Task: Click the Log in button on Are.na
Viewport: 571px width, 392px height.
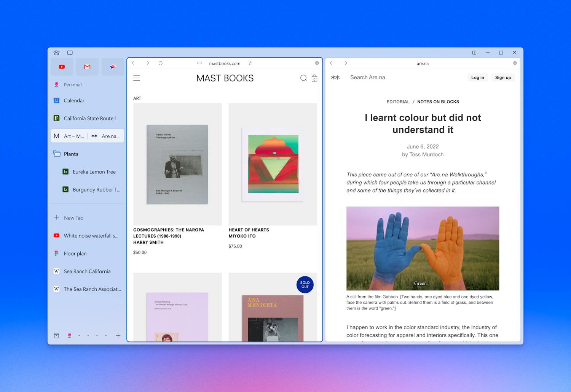Action: pos(477,77)
